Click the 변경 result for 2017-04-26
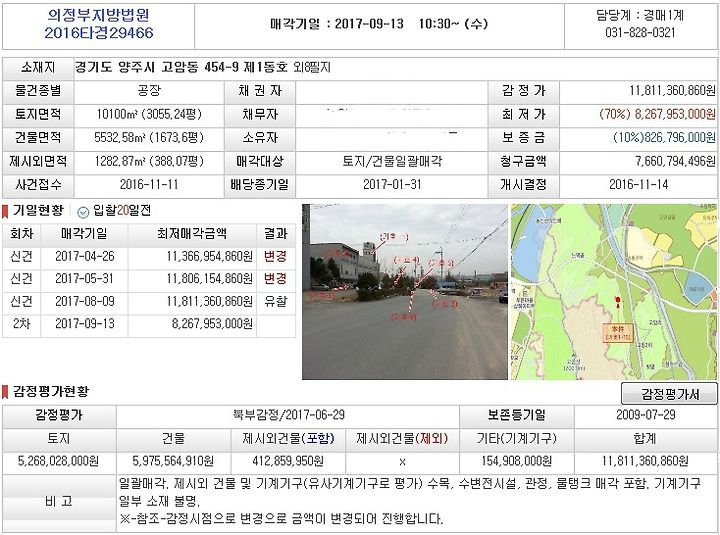The height and width of the screenshot is (535, 720). click(x=276, y=256)
